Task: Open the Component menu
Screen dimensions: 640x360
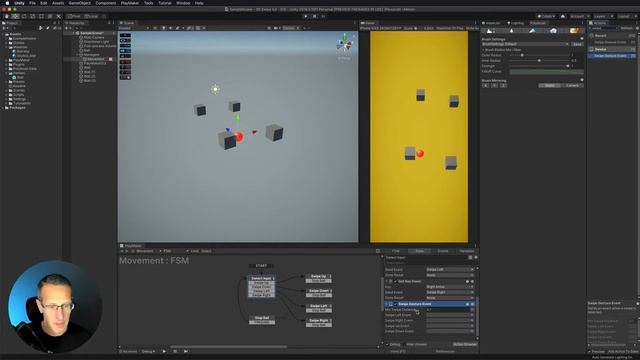Action: click(x=106, y=3)
